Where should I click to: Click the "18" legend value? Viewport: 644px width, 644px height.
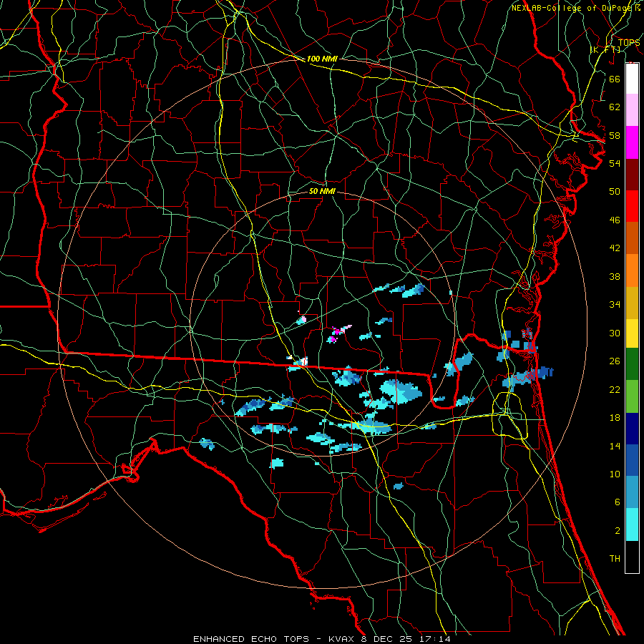tap(615, 418)
